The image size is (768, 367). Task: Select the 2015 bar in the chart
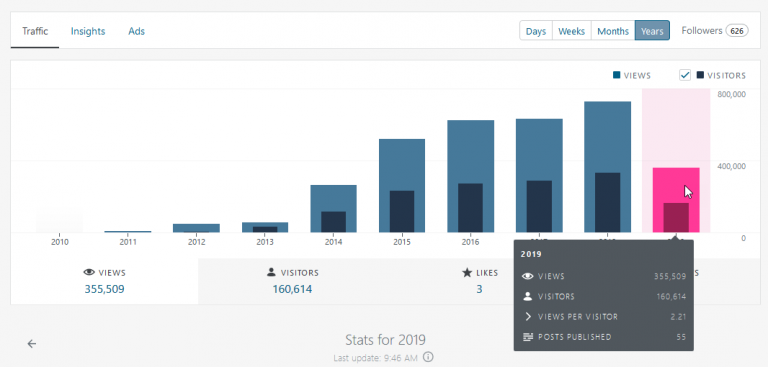(402, 186)
